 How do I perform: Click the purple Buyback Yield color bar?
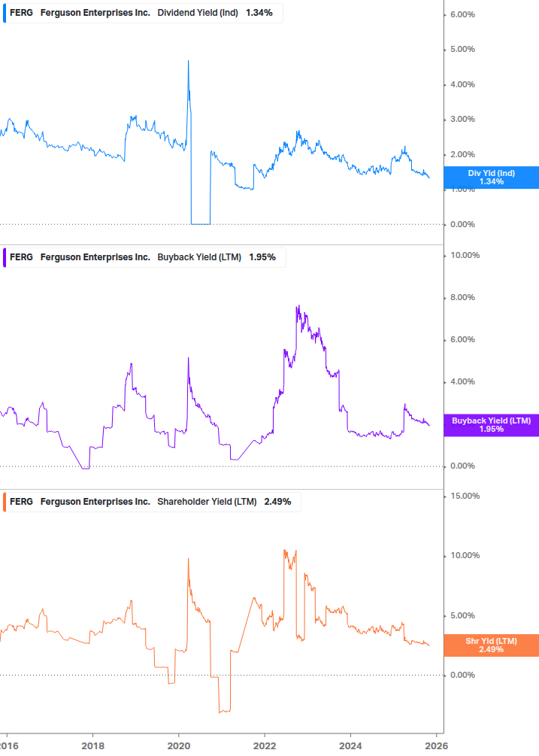click(5, 257)
